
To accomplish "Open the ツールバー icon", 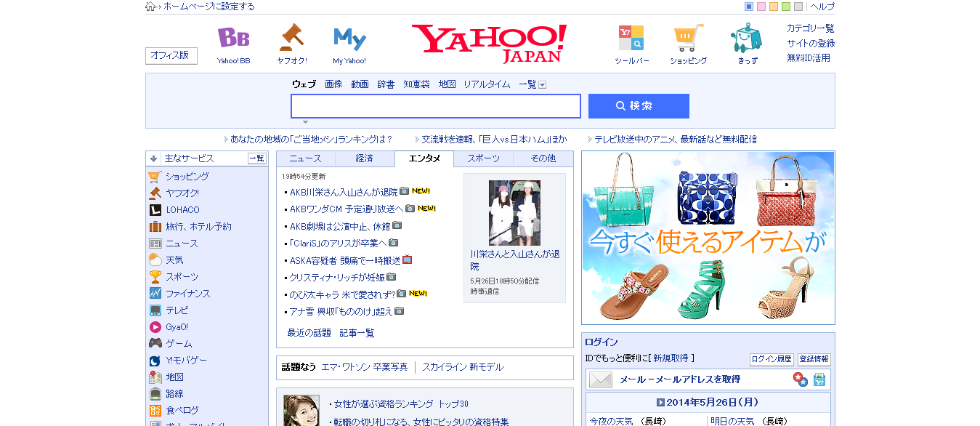I will (631, 38).
